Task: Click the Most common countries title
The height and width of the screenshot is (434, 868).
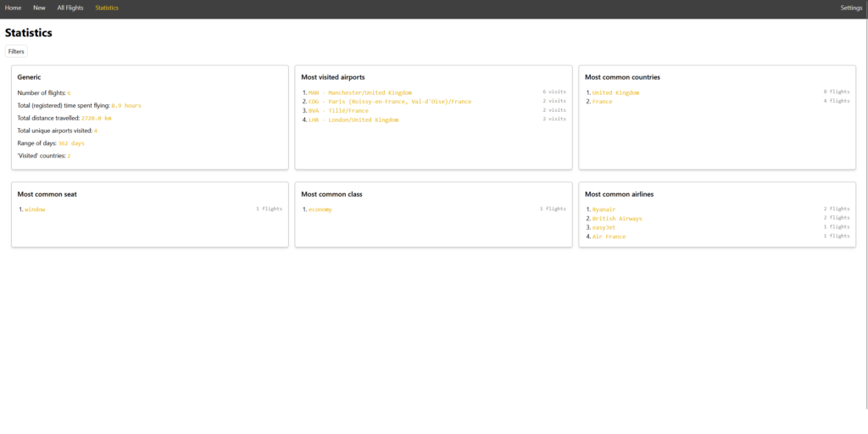Action: pyautogui.click(x=622, y=77)
